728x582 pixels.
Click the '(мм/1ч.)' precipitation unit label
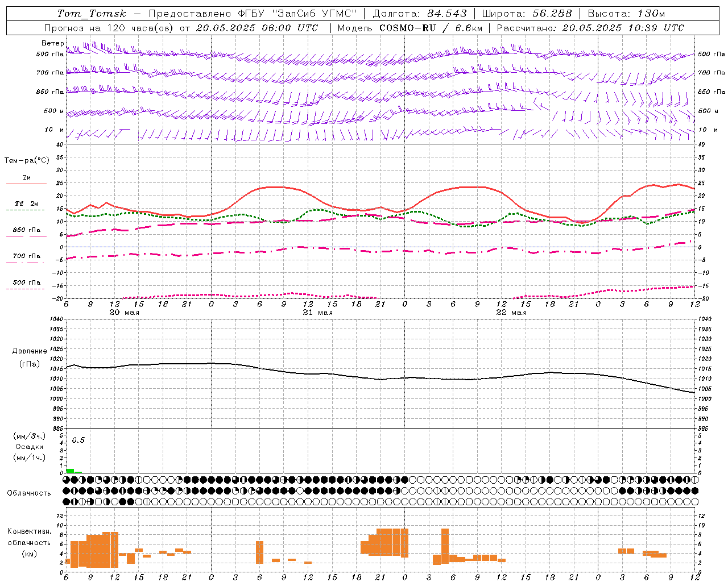30,458
